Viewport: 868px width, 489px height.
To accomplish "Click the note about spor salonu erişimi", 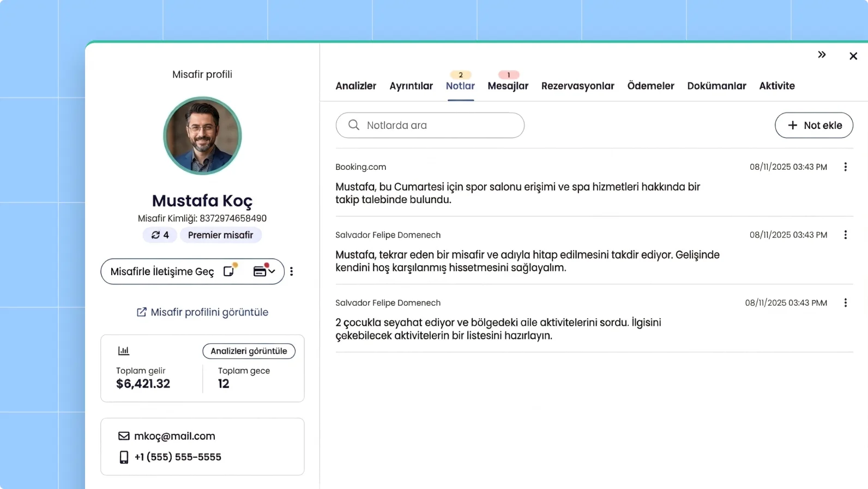I will (x=517, y=193).
